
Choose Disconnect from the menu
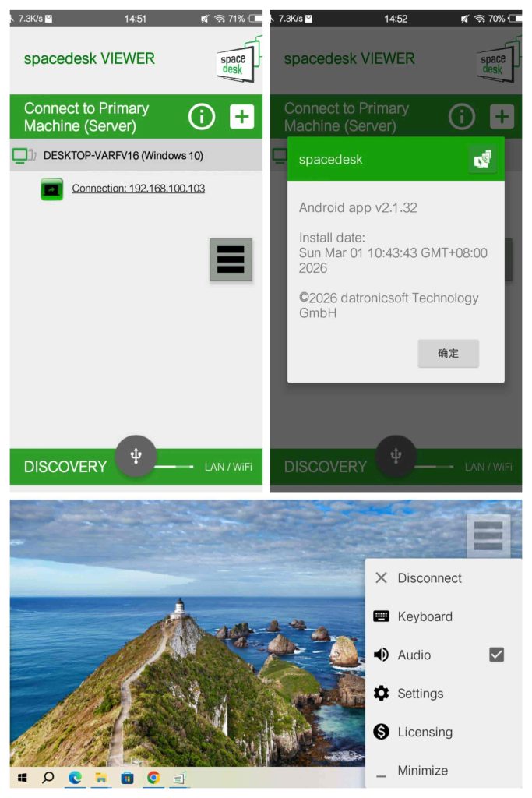(443, 578)
